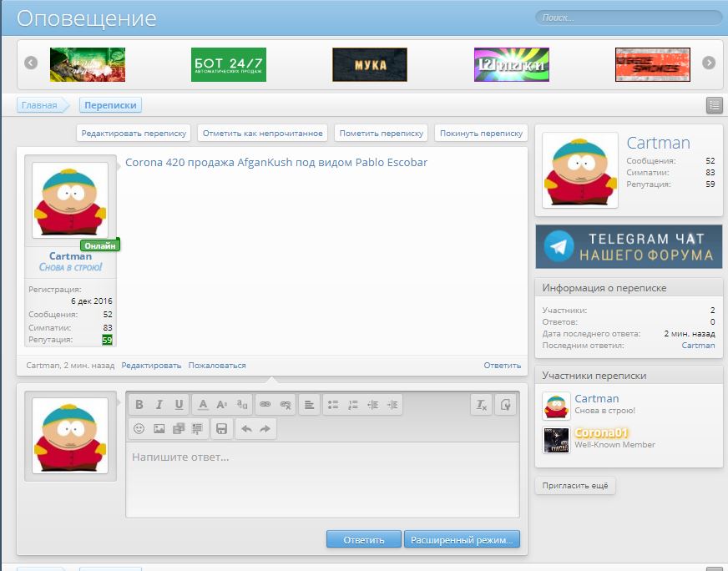Click into the Напишите ответ text area
This screenshot has height=571, width=728.
pos(323,479)
